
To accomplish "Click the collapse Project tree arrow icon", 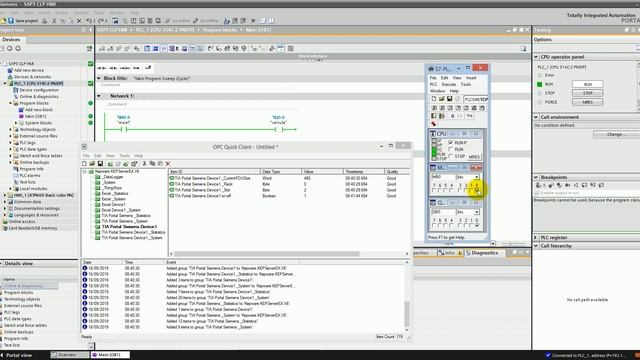I will pyautogui.click(x=91, y=30).
